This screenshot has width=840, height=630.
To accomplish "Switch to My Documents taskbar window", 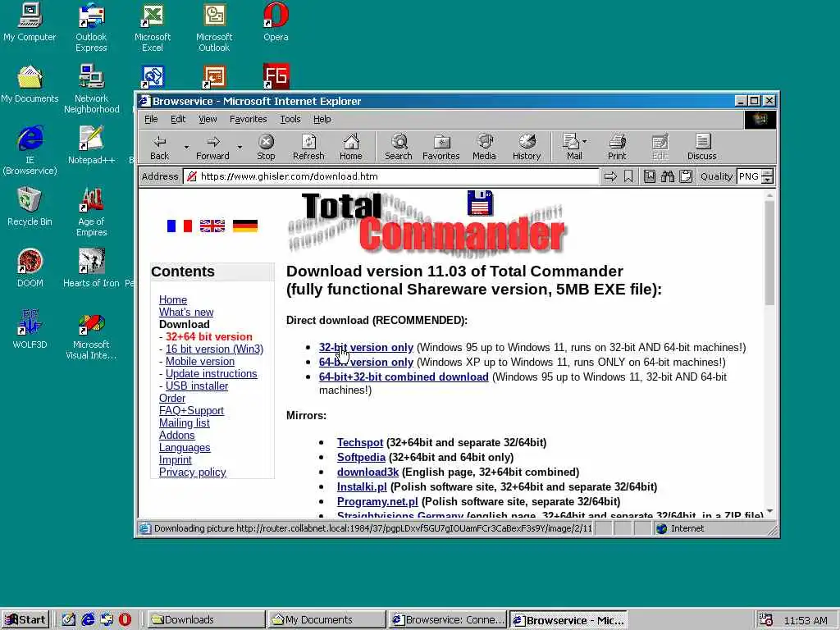I will [326, 619].
